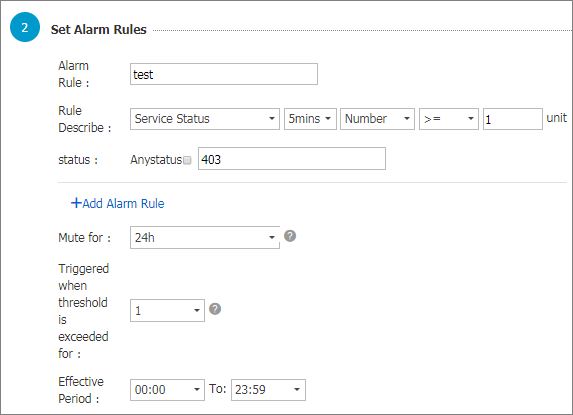Expand the 5mins interval dropdown
The image size is (573, 415).
coord(310,119)
